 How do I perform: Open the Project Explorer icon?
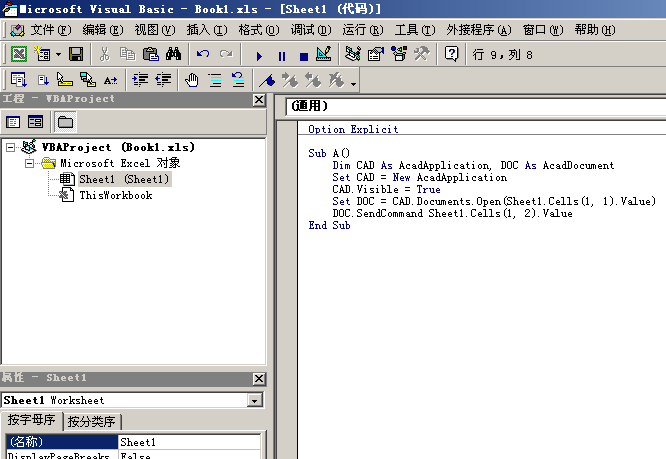[x=353, y=54]
